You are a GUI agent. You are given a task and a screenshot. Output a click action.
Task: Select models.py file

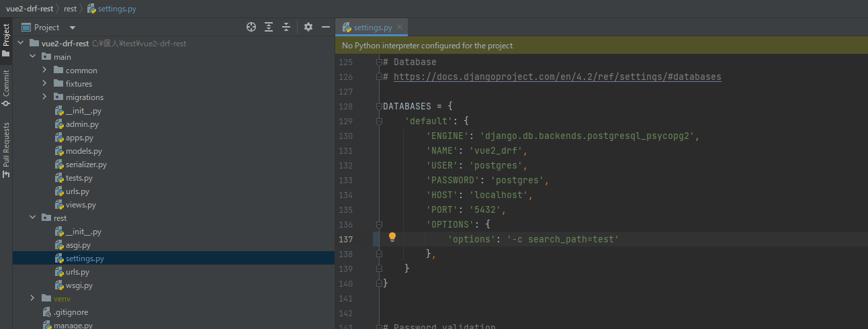click(x=84, y=151)
